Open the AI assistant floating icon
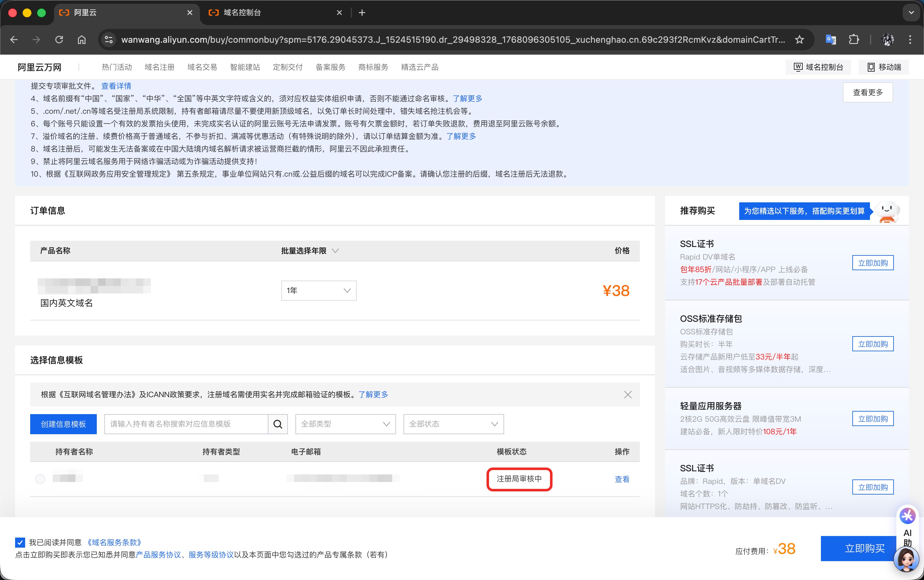Screen dimensions: 924x580 908,516
